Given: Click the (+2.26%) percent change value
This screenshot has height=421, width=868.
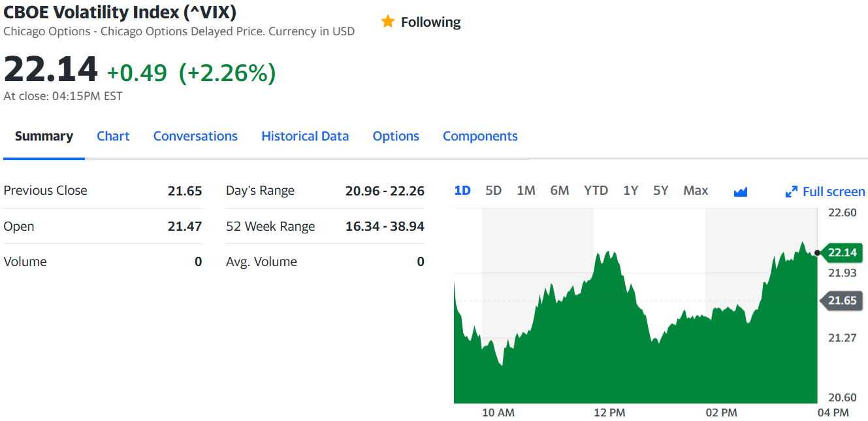Looking at the screenshot, I should point(227,73).
